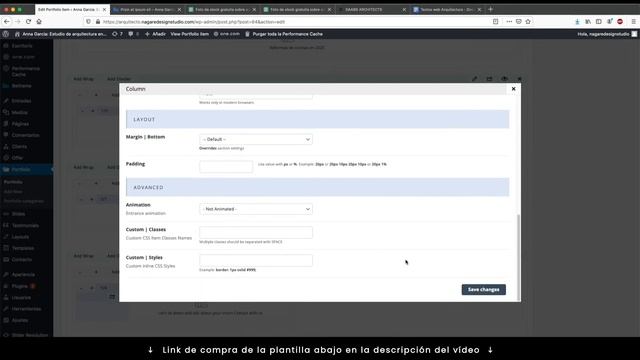Click the section edit pencil icon behind dialog

[474, 79]
